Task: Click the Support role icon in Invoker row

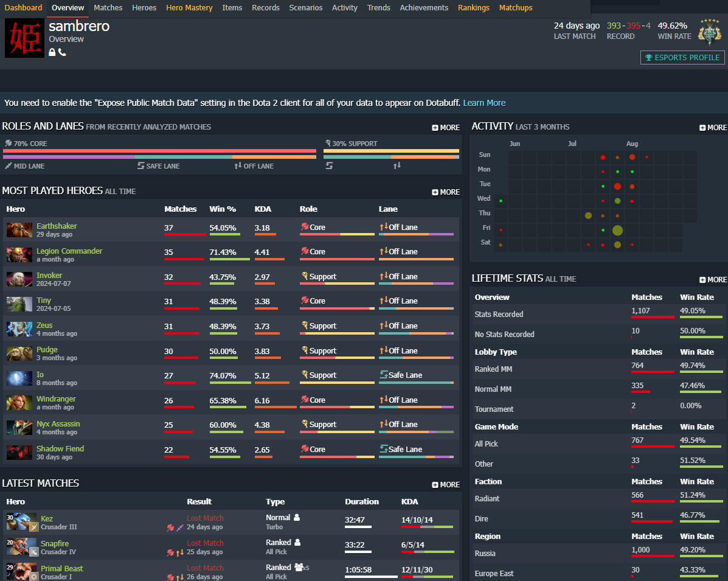Action: coord(305,276)
